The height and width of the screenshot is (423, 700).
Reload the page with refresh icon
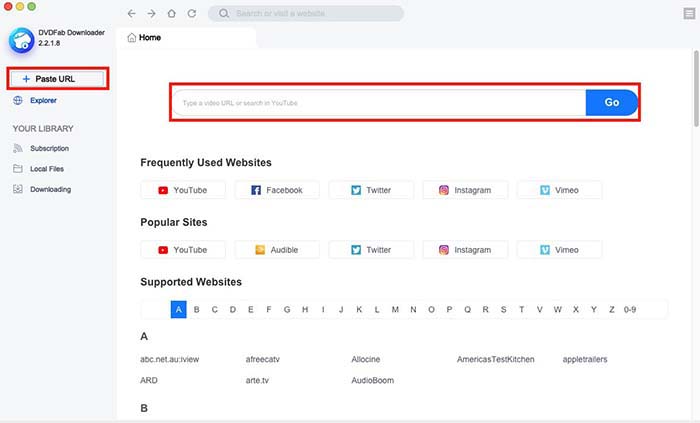pos(191,14)
